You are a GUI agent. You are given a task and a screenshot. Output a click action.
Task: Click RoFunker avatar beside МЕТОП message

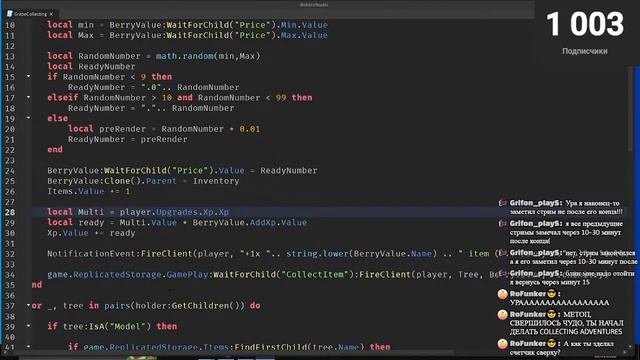[x=503, y=315]
